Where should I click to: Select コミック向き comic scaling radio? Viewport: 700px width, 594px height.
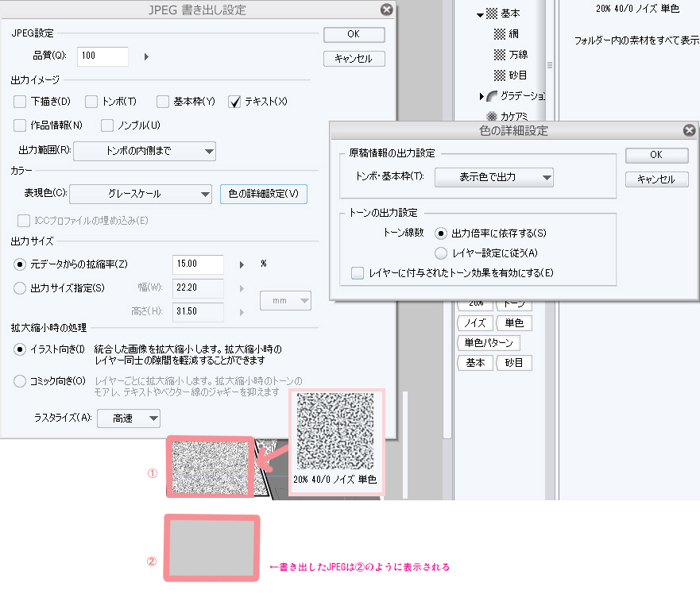(20, 381)
